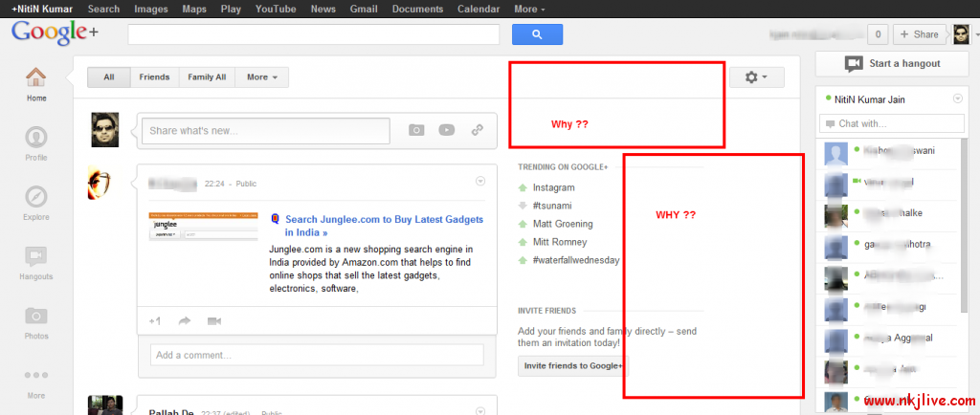The width and height of the screenshot is (980, 415).
Task: Click the Add a comment field
Action: tap(317, 355)
